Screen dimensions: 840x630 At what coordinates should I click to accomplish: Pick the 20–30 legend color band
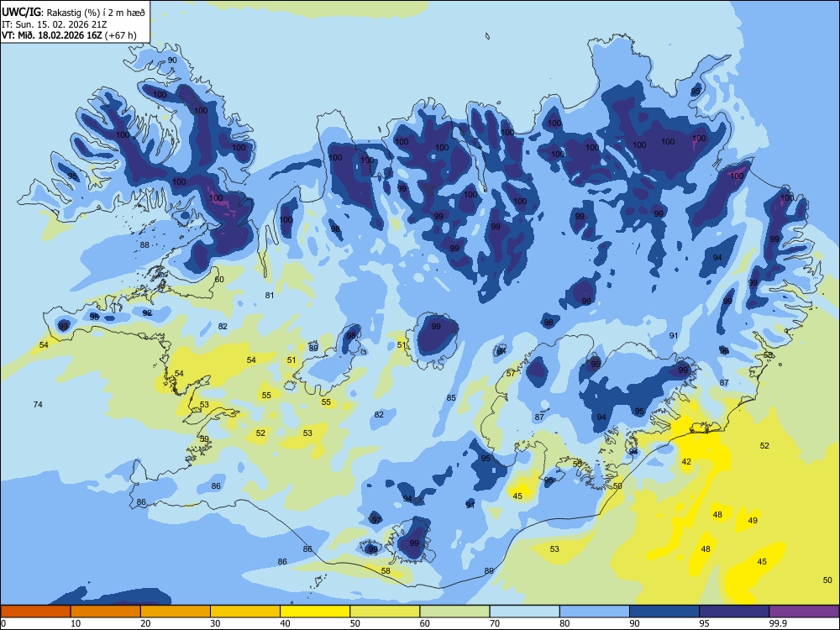[x=176, y=612]
